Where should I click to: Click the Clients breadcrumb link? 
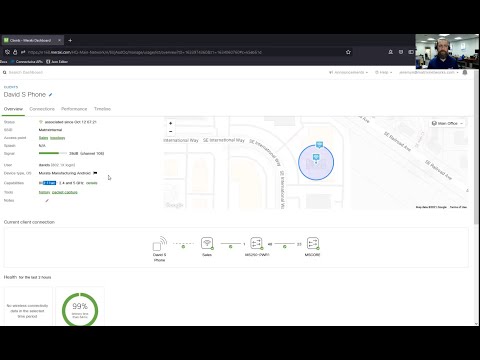(11, 87)
